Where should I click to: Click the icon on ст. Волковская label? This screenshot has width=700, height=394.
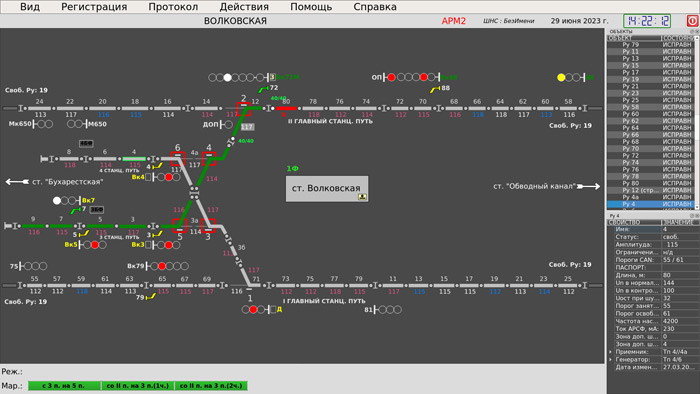point(362,196)
